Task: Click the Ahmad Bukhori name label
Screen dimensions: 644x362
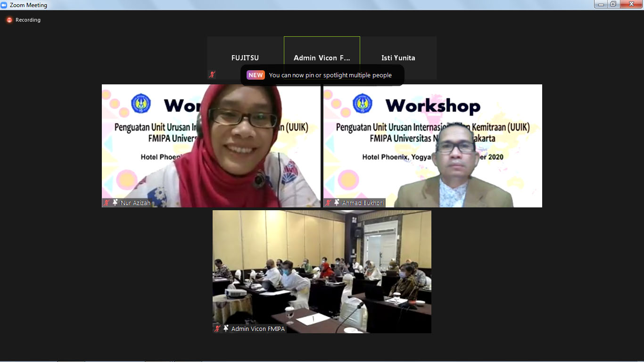Action: tap(363, 203)
